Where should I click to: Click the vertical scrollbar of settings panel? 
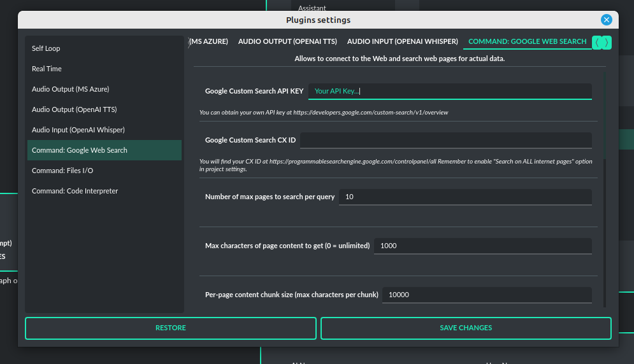[605, 190]
